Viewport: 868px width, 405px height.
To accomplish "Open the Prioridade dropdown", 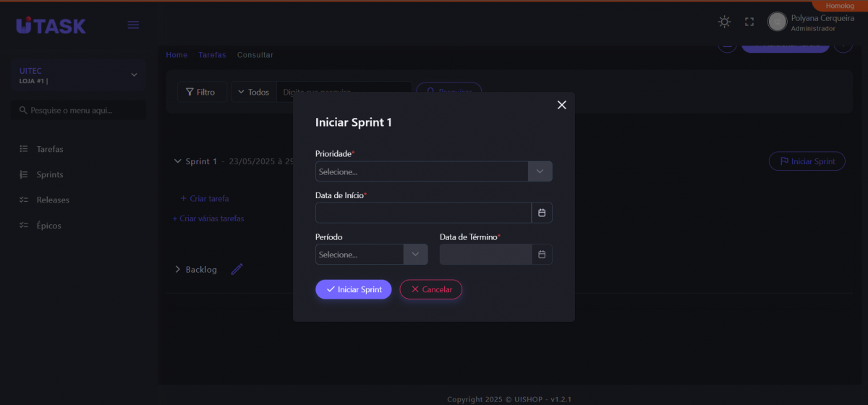I will coord(433,171).
